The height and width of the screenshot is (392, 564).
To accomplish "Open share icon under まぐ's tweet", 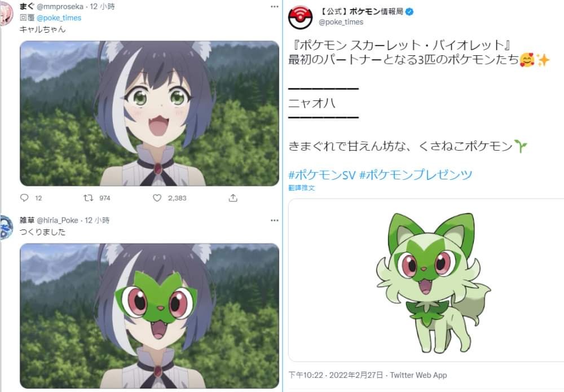I will 233,198.
